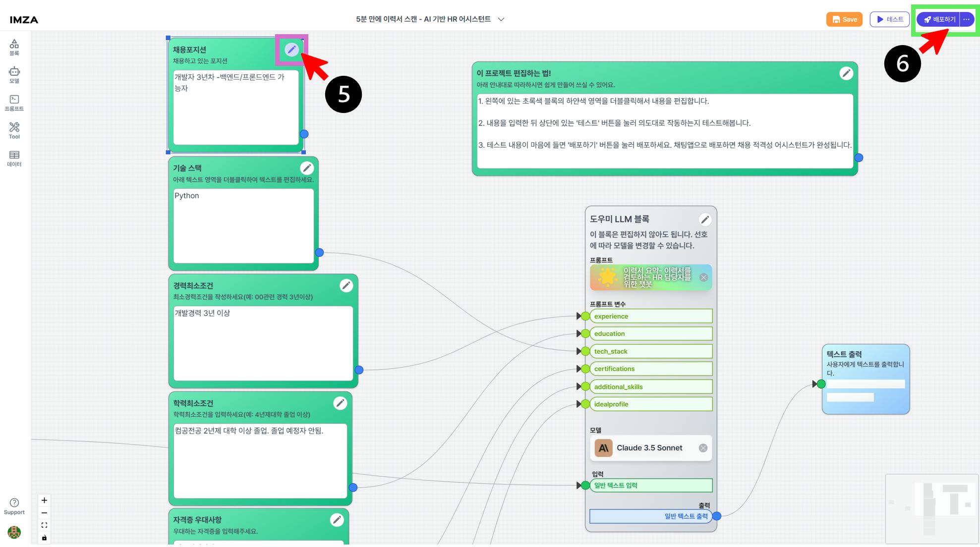Open the 데이터 panel in sidebar

[x=14, y=158]
